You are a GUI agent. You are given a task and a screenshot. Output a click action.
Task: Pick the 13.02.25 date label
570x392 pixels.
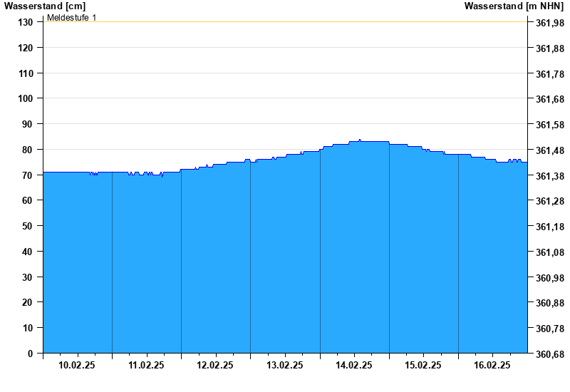(285, 365)
